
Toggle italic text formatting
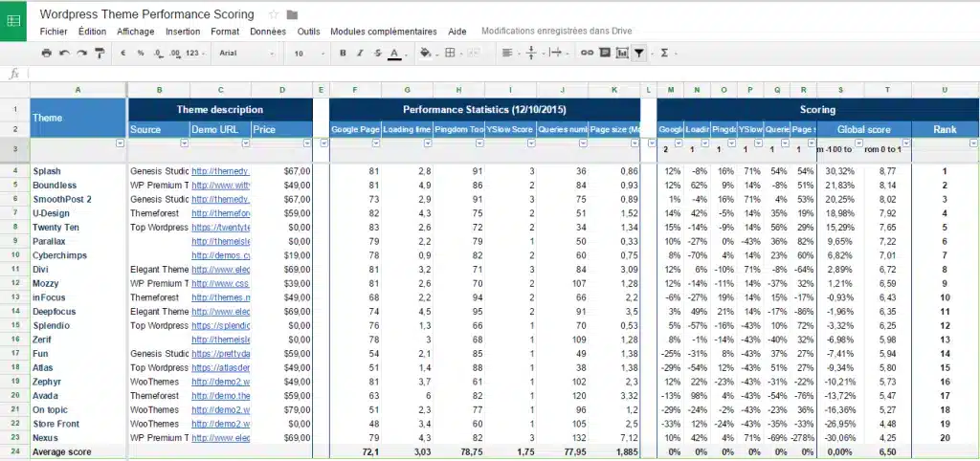(360, 54)
